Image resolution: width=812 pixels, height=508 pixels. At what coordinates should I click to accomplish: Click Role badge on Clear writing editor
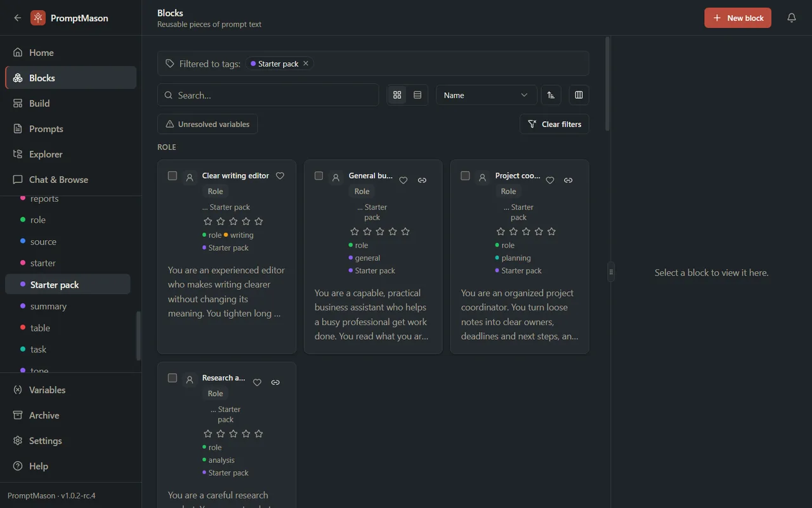pos(216,191)
